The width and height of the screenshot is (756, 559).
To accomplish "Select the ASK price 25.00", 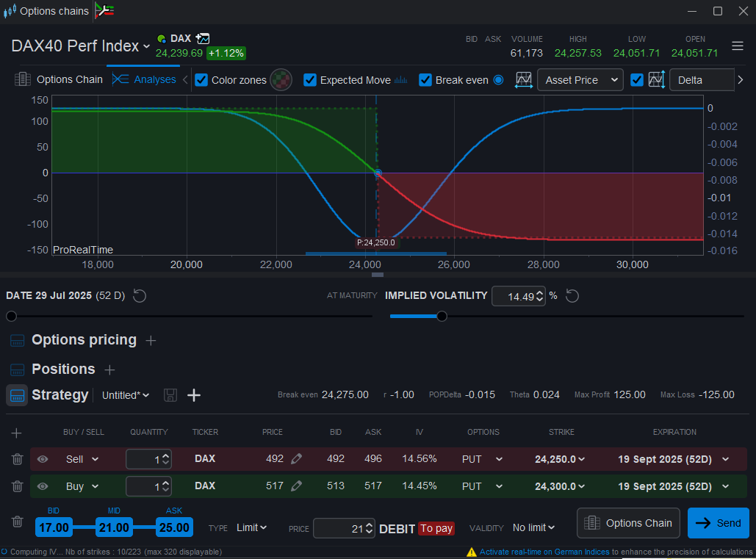I will pyautogui.click(x=174, y=527).
